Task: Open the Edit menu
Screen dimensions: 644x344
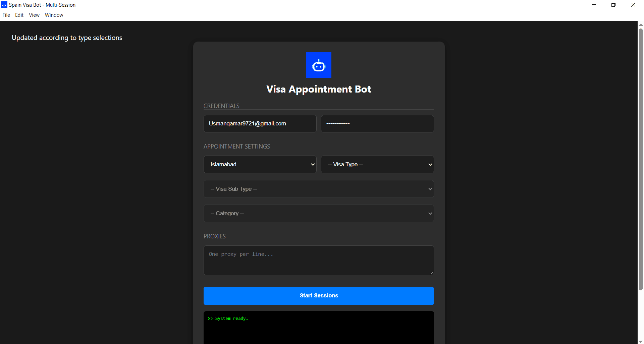Action: pyautogui.click(x=19, y=15)
